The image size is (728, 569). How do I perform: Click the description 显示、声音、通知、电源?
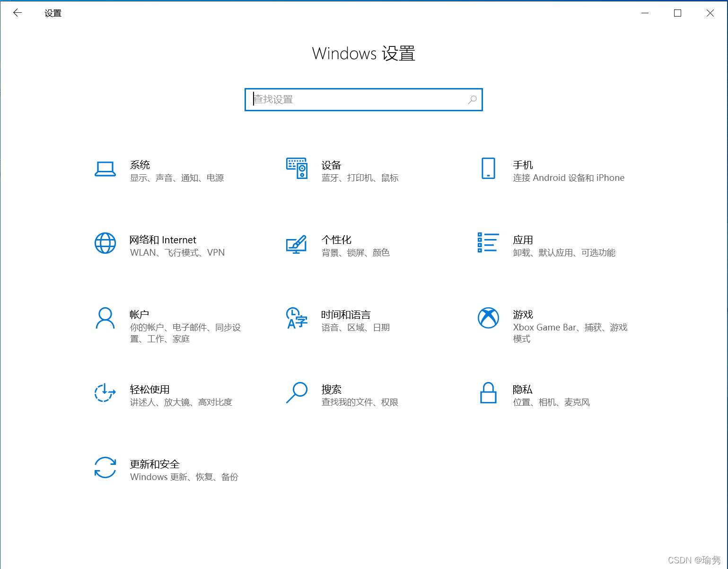click(x=177, y=178)
